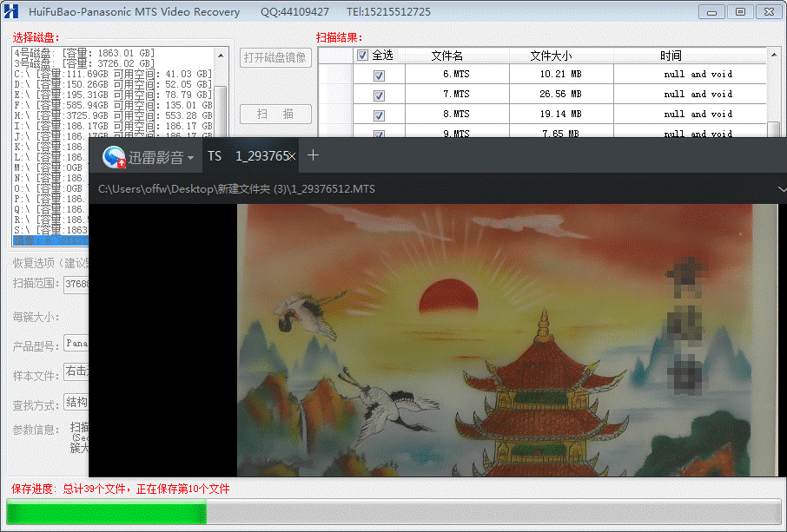Open the 查找方式 search method combo box

click(76, 402)
